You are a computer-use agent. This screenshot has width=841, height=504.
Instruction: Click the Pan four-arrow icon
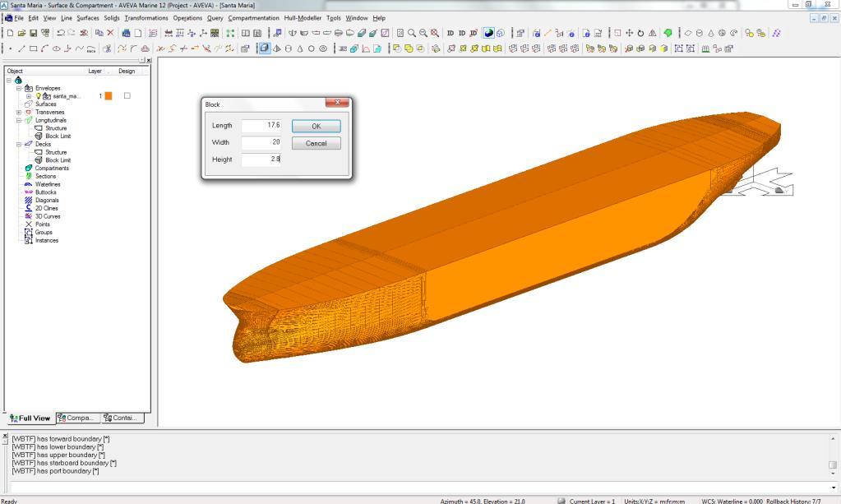[x=629, y=33]
